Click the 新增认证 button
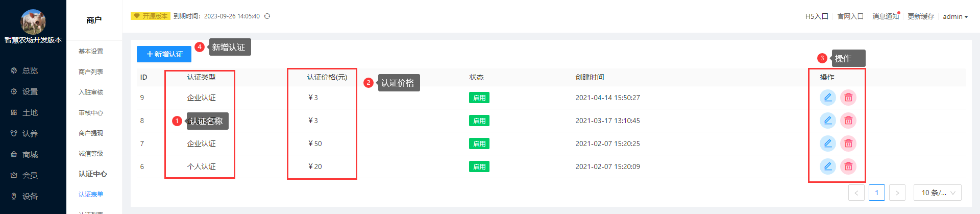The width and height of the screenshot is (980, 214). click(164, 54)
